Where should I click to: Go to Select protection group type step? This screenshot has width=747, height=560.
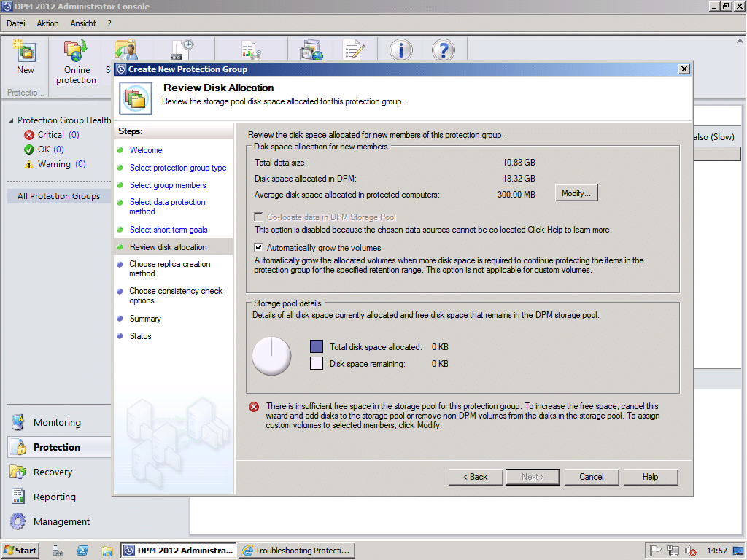(178, 168)
